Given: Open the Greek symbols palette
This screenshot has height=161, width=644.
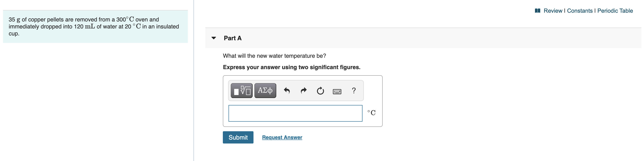Looking at the screenshot, I should (265, 91).
